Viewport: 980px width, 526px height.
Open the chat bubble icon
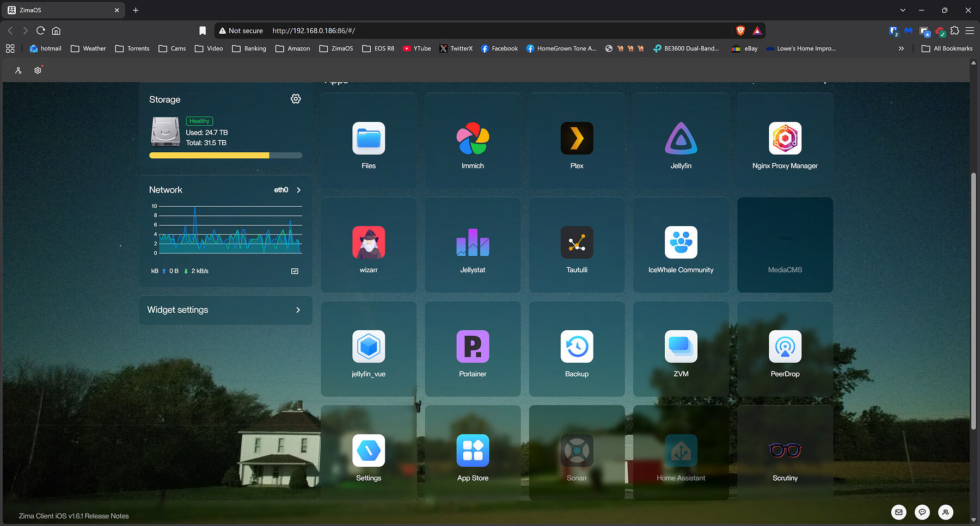(x=922, y=512)
